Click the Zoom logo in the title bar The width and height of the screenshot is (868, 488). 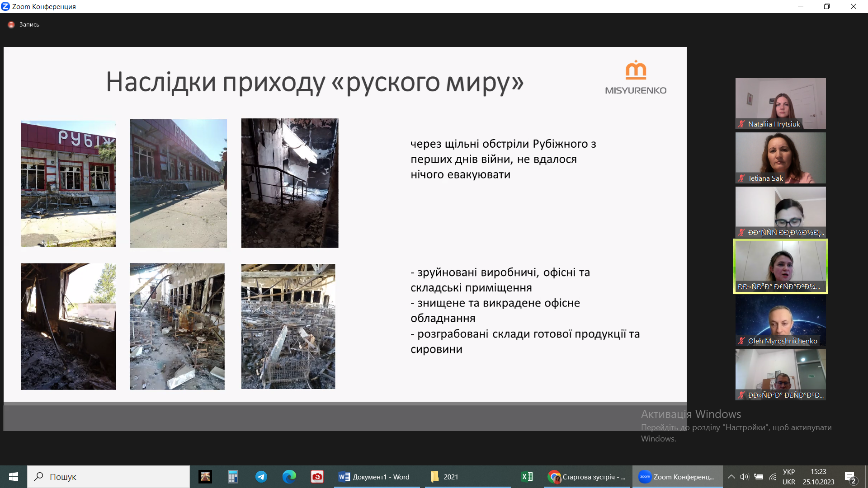coord(6,6)
